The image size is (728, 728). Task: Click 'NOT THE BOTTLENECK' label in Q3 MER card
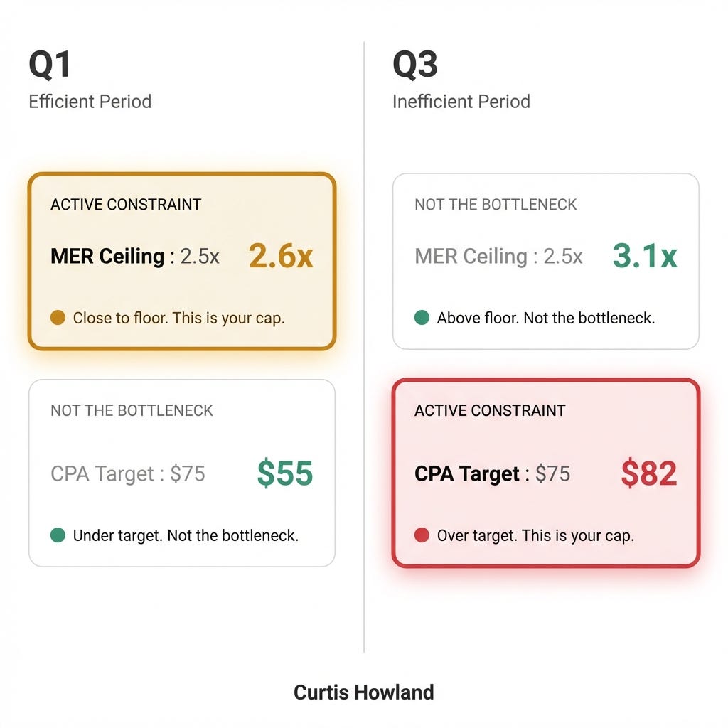click(496, 204)
